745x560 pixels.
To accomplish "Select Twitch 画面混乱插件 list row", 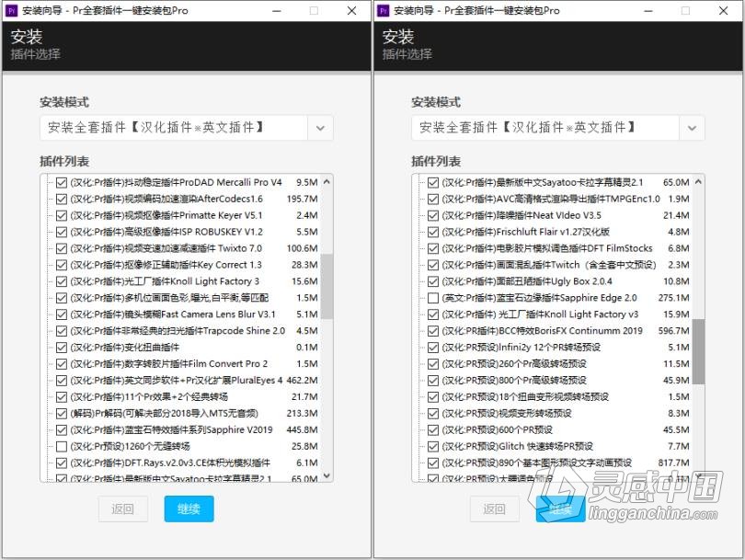I will [x=559, y=265].
